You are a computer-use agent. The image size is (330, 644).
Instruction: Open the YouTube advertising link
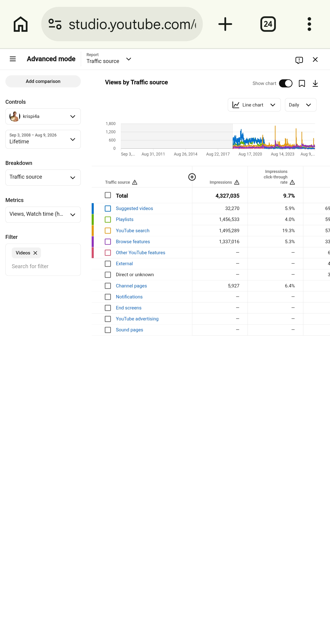(x=137, y=319)
